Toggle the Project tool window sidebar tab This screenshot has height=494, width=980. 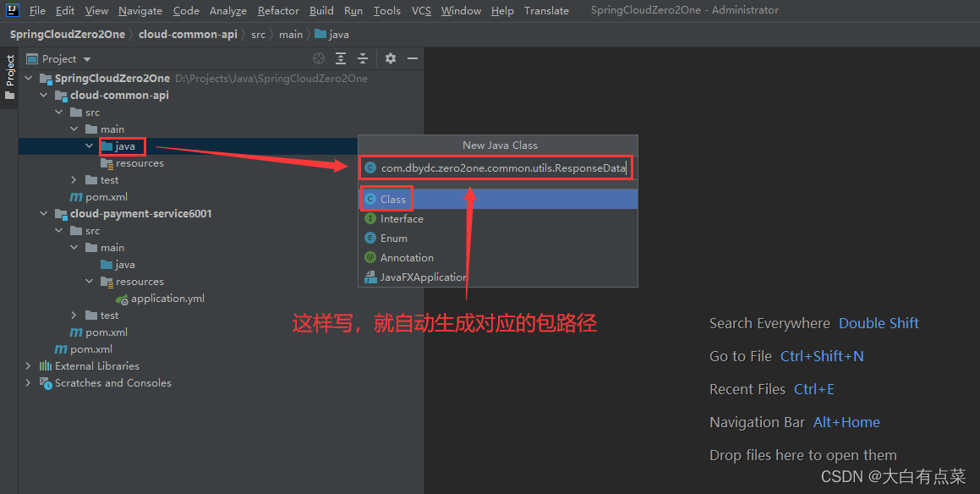(x=9, y=77)
